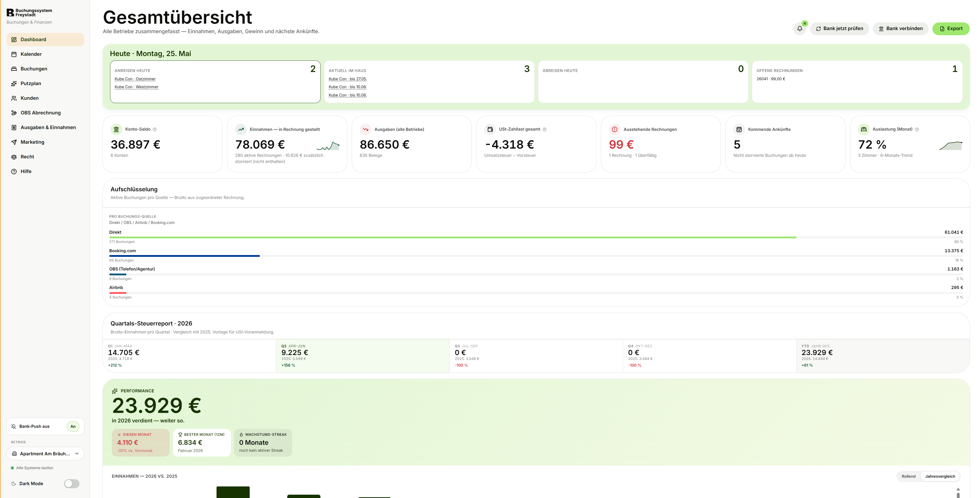
Task: Open Dashboard in the sidebar
Action: [x=45, y=40]
